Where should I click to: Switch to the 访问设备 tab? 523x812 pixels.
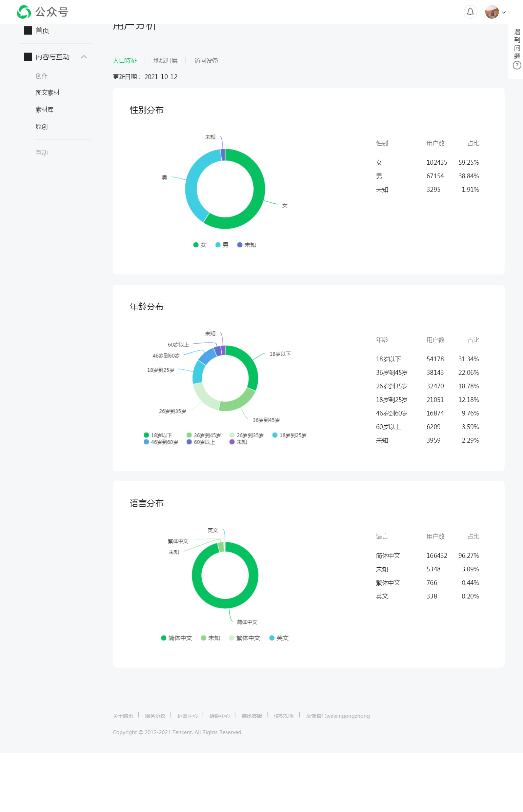click(206, 60)
